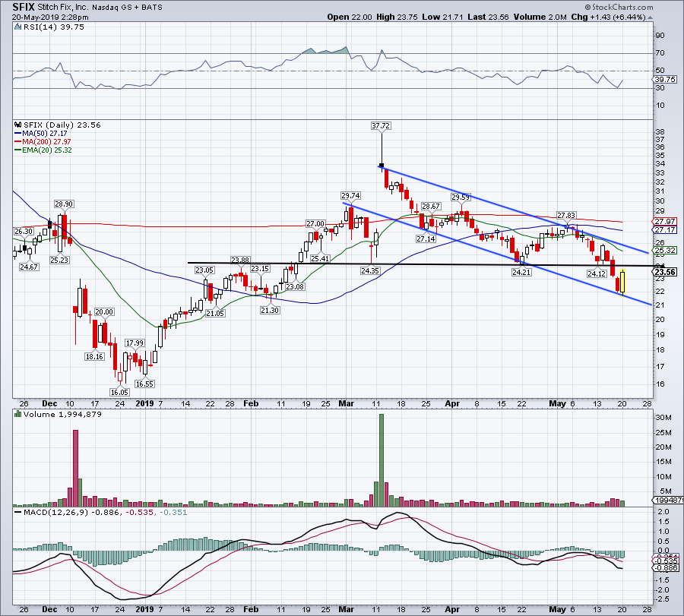Click the 25.41 price label

320,258
